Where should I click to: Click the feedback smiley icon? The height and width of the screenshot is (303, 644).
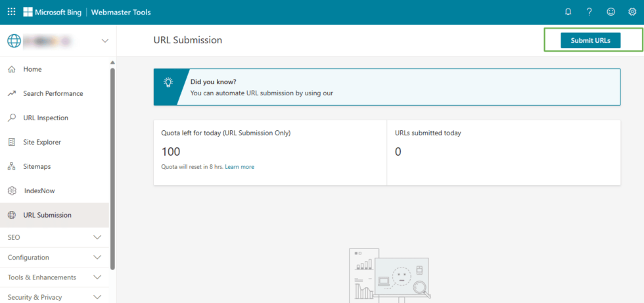click(x=610, y=12)
